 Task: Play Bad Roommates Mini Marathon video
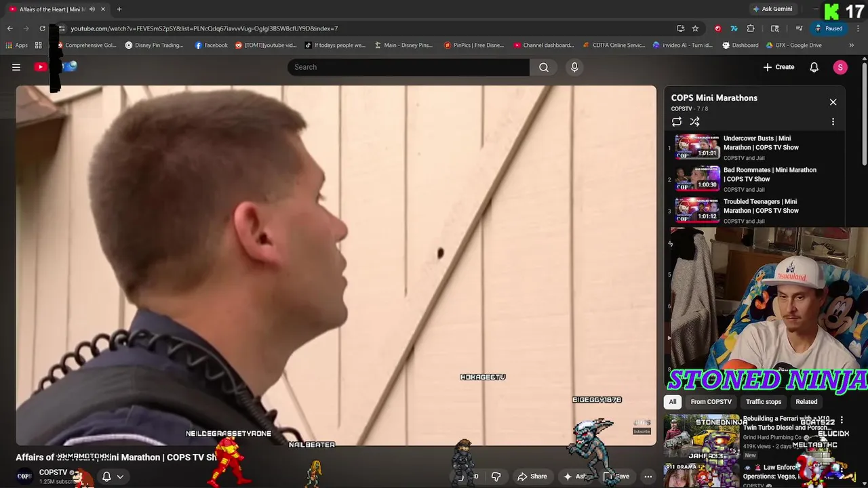point(770,174)
